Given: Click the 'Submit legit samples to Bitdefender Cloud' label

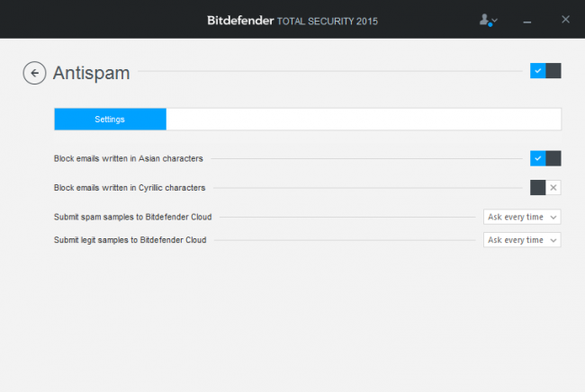Looking at the screenshot, I should (130, 240).
